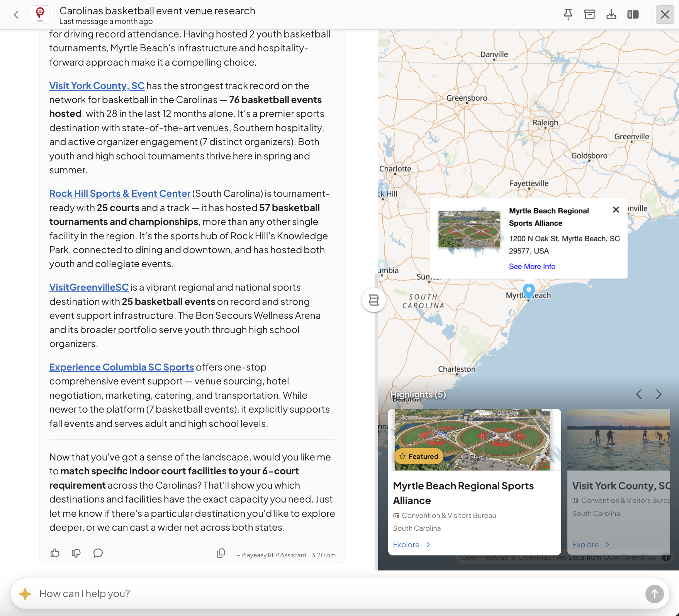Click the Myrtle Beach Regional Sports Alliance popup title

click(x=549, y=217)
